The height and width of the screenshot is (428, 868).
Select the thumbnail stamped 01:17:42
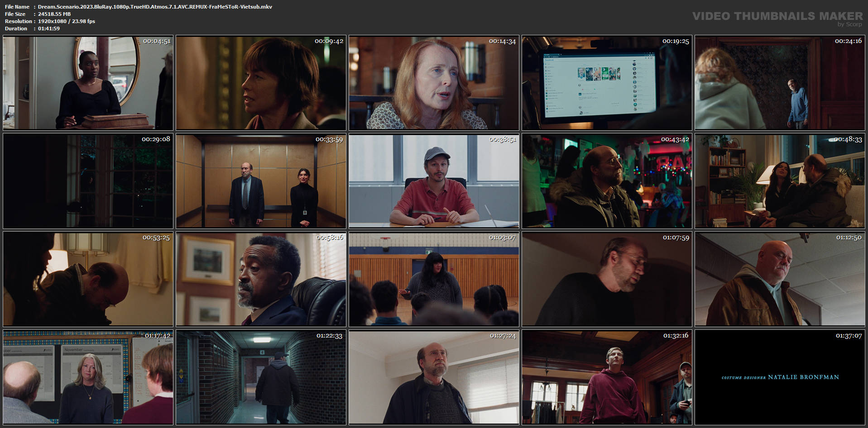pyautogui.click(x=88, y=377)
